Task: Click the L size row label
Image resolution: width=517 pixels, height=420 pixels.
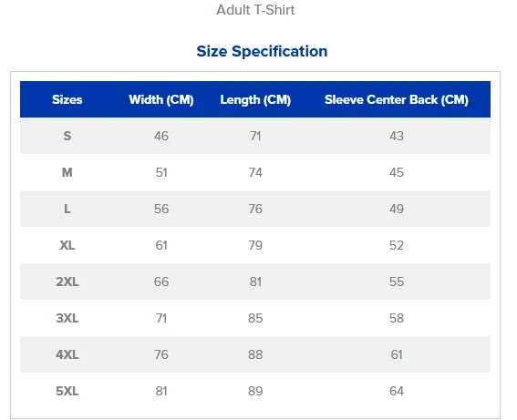Action: click(x=67, y=209)
